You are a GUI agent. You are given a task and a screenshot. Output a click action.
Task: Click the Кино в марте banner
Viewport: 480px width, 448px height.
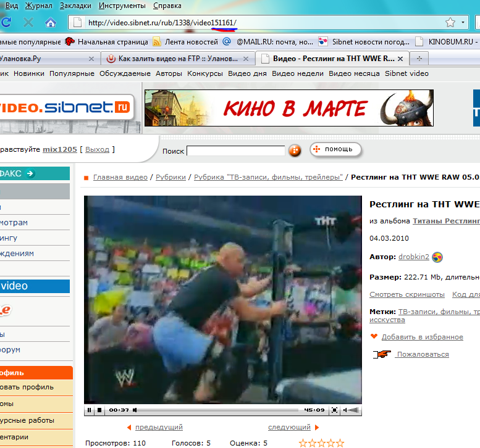289,108
